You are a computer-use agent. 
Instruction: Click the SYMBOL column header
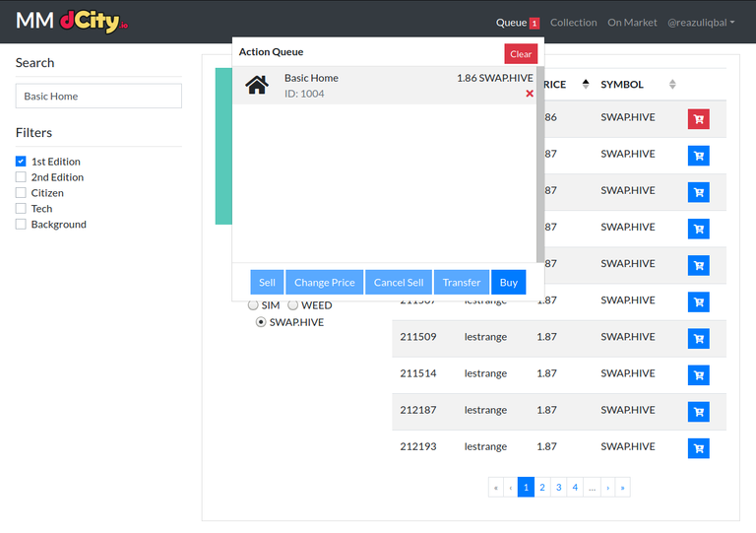622,85
